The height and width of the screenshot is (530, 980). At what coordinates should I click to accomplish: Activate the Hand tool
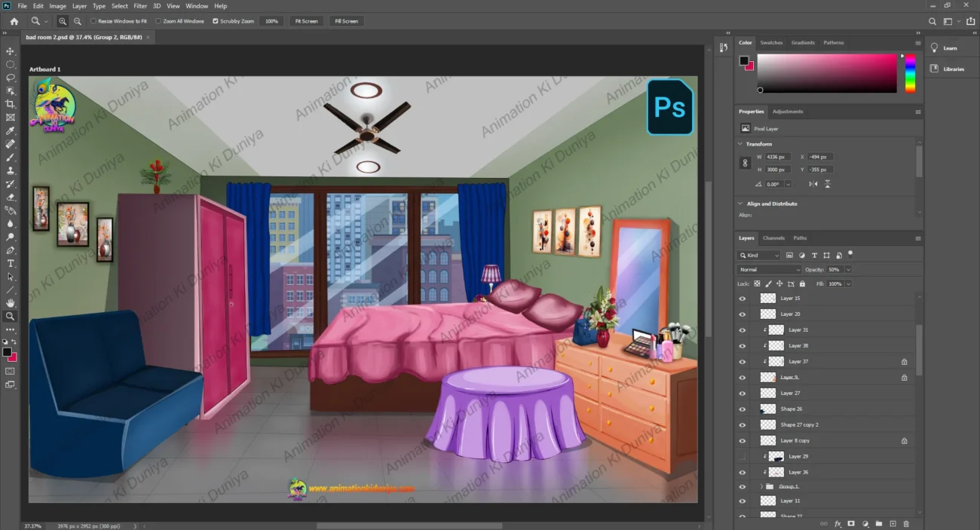pyautogui.click(x=11, y=303)
